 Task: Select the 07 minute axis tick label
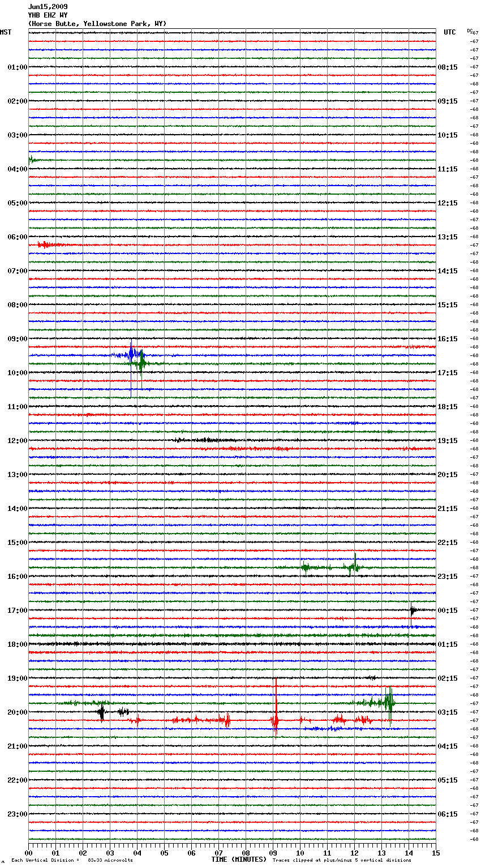tap(218, 853)
